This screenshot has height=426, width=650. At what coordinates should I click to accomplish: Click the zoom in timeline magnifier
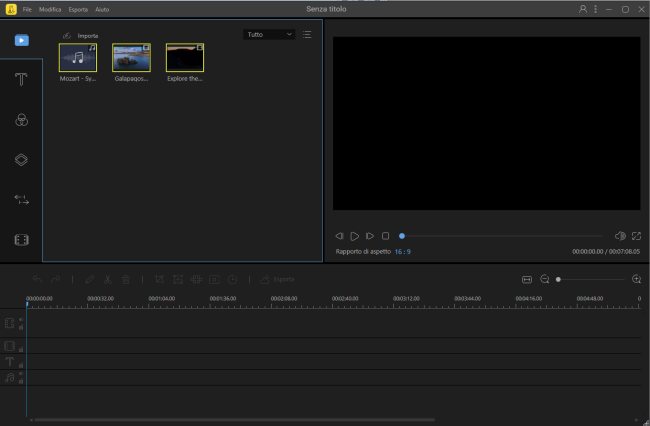(637, 280)
